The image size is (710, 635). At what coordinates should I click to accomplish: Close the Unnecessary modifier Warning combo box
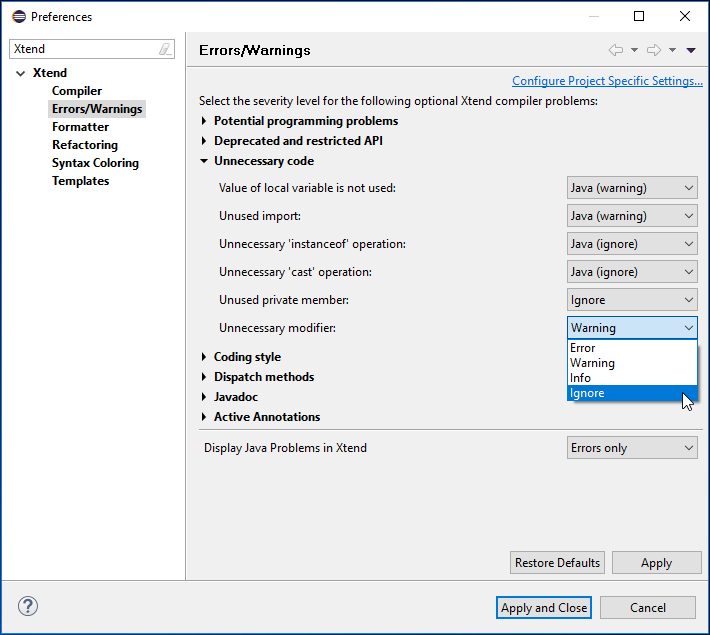click(x=632, y=328)
